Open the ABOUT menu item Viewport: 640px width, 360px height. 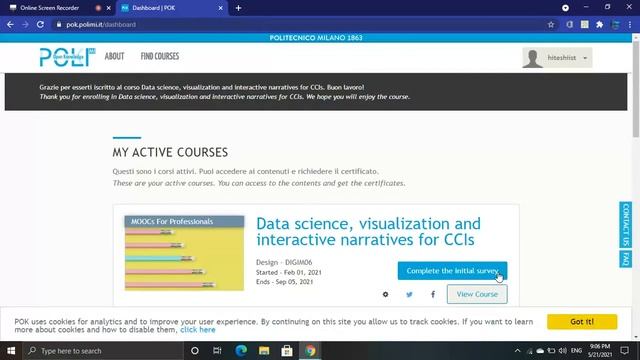pyautogui.click(x=114, y=56)
